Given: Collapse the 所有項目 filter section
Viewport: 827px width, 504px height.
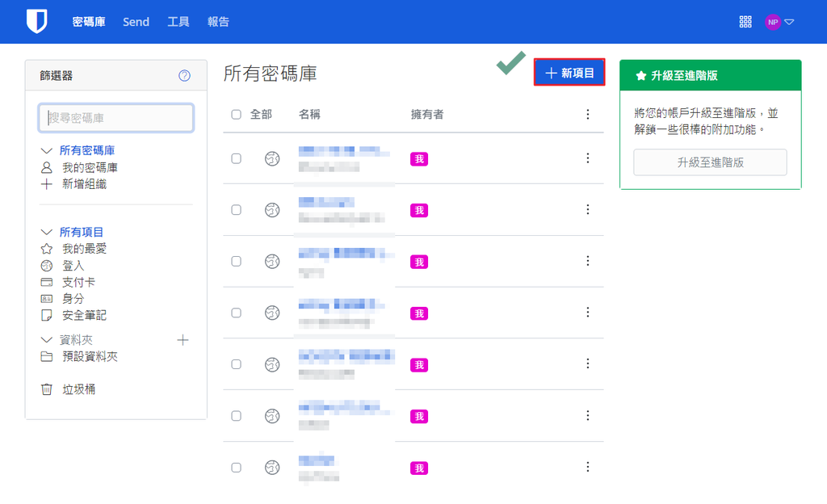Looking at the screenshot, I should pyautogui.click(x=46, y=232).
